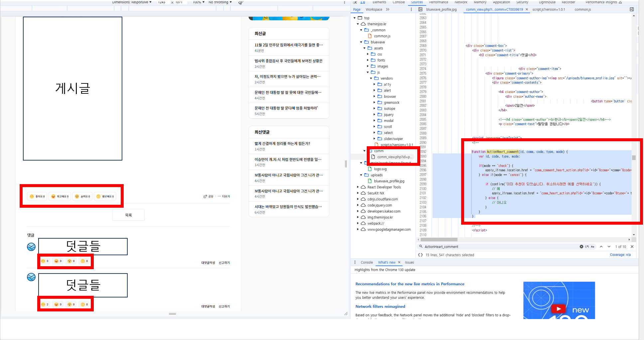Clear the ActionHeart_comment search text

[581, 247]
